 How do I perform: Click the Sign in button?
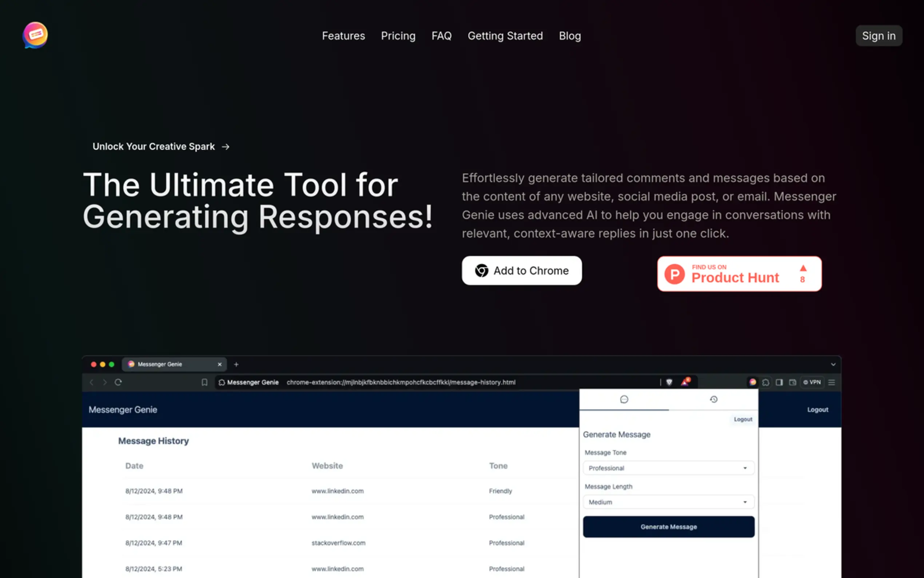click(x=878, y=36)
